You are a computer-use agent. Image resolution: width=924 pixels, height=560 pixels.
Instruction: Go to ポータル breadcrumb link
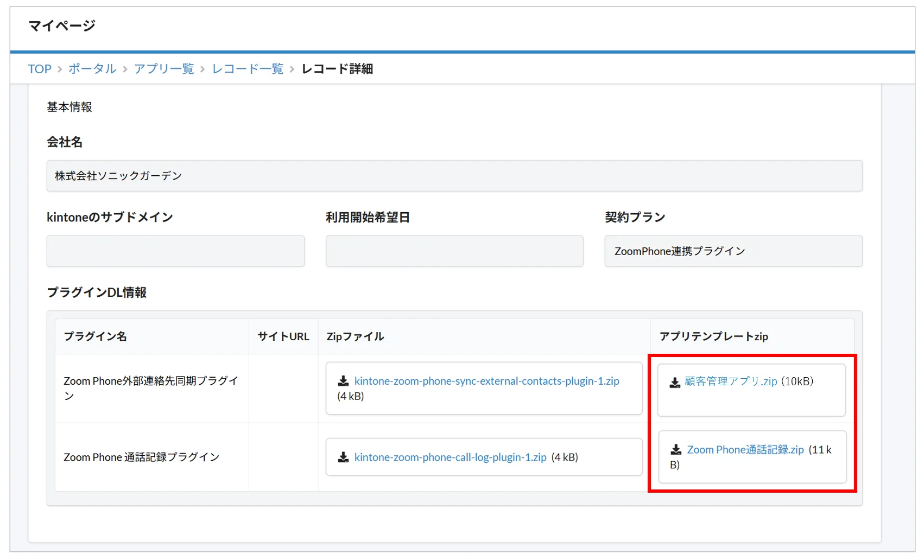click(92, 69)
